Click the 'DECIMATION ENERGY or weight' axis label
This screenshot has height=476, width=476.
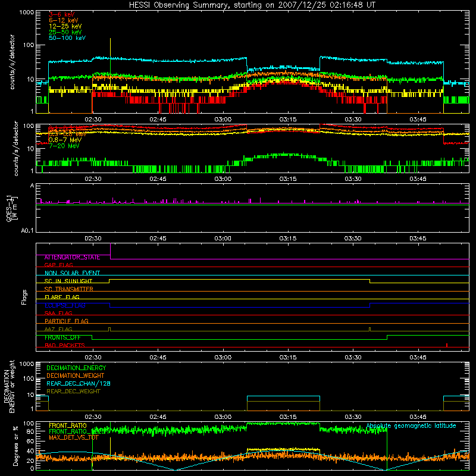coord(9,387)
